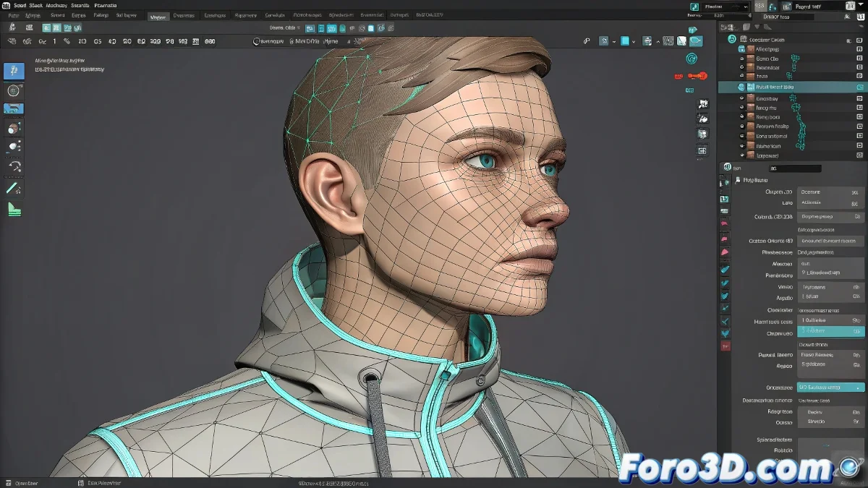Select the small spheres tool in left toolbar
The height and width of the screenshot is (488, 868).
tap(14, 147)
